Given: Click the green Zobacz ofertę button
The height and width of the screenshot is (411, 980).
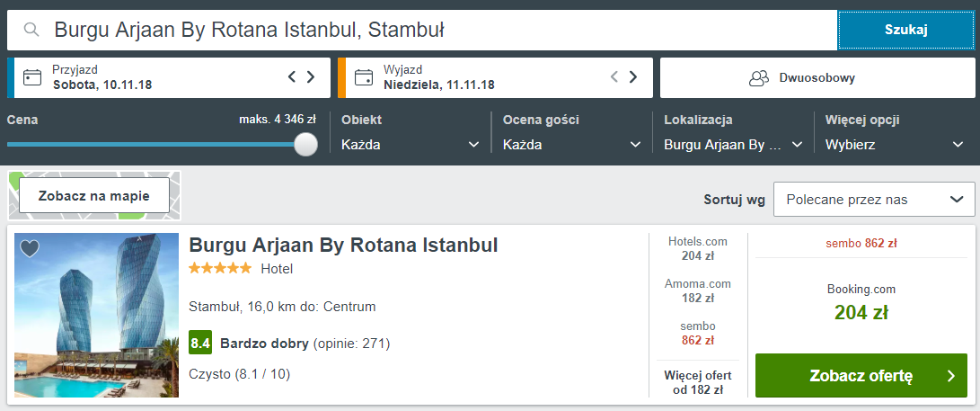Looking at the screenshot, I should (x=861, y=376).
